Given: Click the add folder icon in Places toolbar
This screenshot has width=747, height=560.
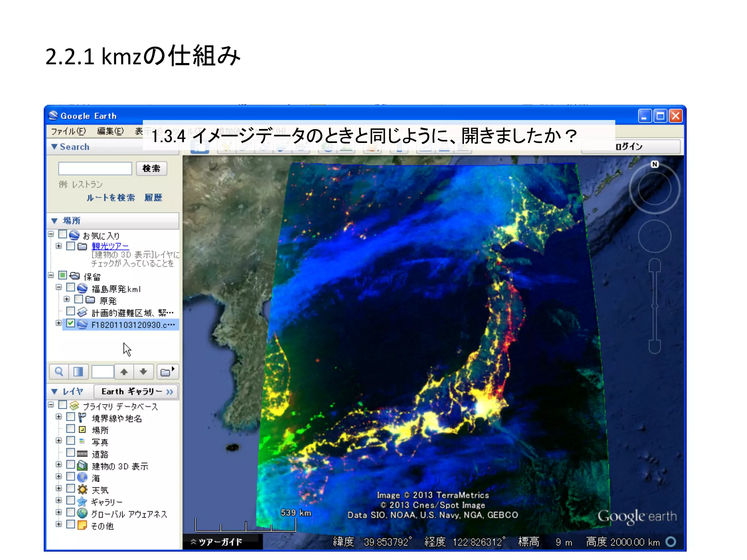Looking at the screenshot, I should 167,372.
